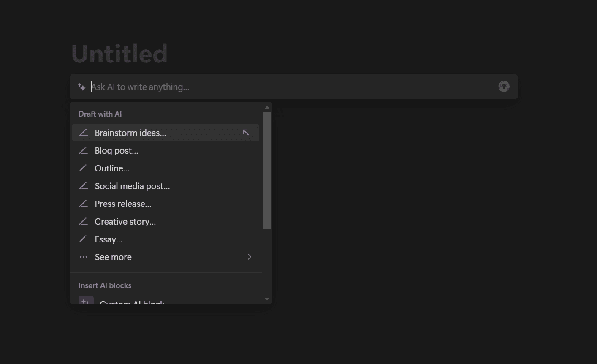The width and height of the screenshot is (597, 364).
Task: Click the down arrow at the scrollbar bottom
Action: [x=267, y=299]
